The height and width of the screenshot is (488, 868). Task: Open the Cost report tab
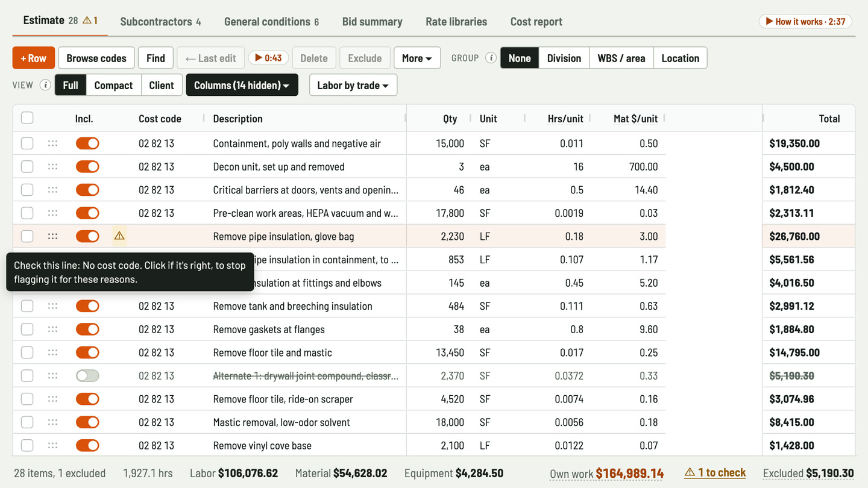pos(536,22)
